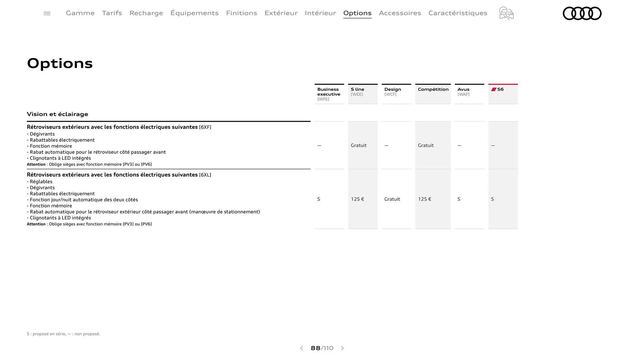This screenshot has height=362, width=644.
Task: Open the Accessoires page
Action: pyautogui.click(x=400, y=13)
